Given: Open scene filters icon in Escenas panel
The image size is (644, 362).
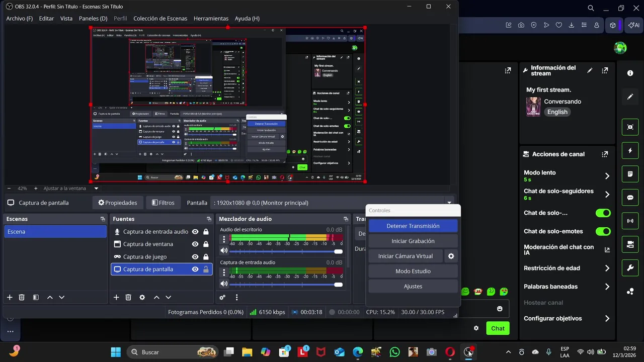Looking at the screenshot, I should point(36,297).
